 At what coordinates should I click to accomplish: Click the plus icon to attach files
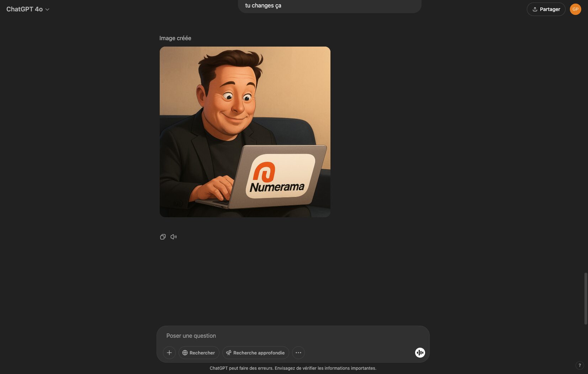pyautogui.click(x=169, y=353)
